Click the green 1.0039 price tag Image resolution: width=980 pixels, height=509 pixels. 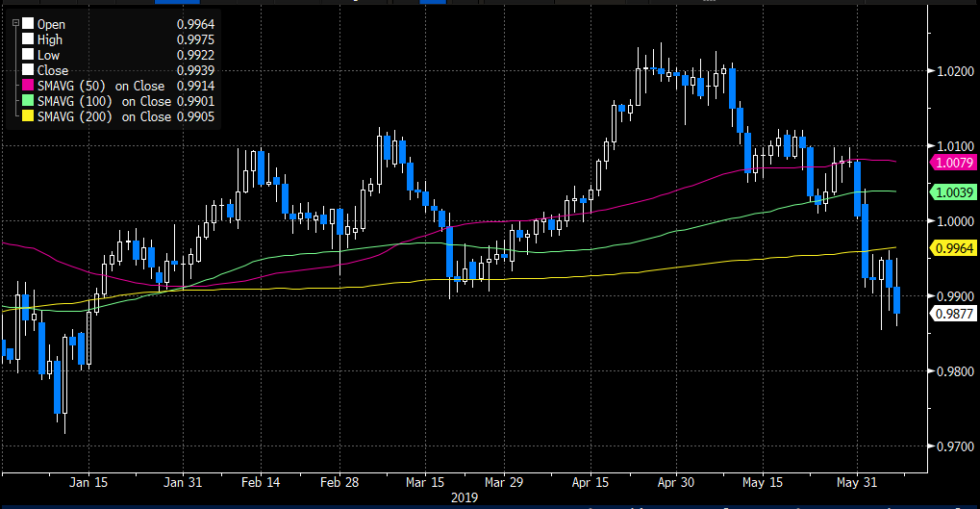point(954,192)
